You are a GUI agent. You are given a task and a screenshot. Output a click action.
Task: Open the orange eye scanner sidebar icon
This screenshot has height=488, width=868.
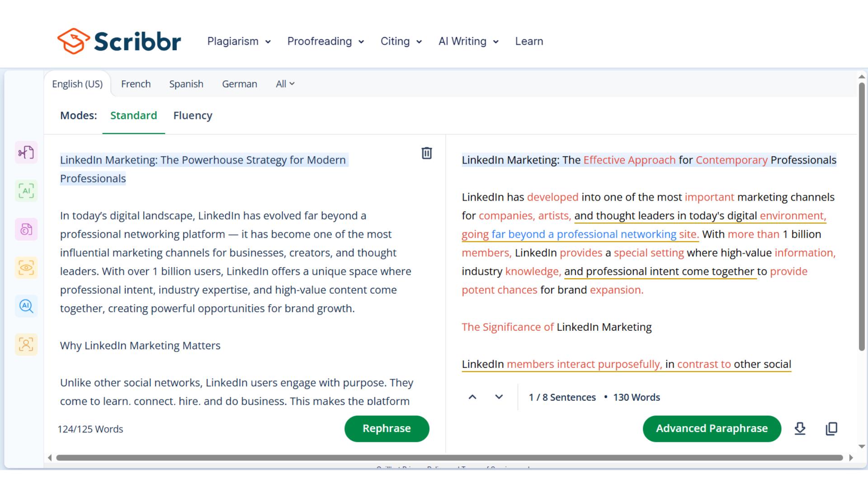point(26,268)
